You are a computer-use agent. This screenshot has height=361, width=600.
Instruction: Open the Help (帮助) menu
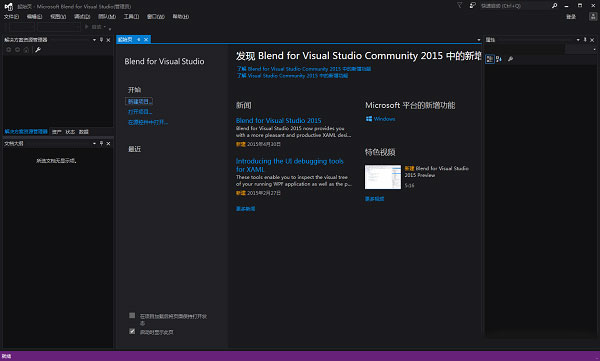[x=181, y=17]
